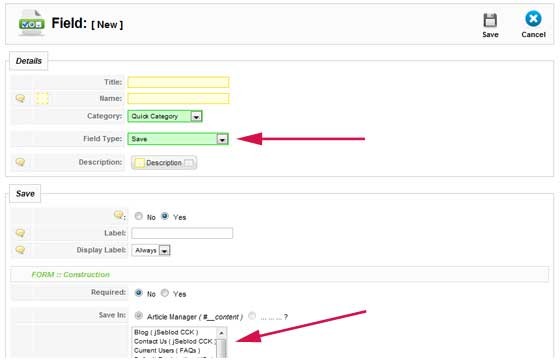Choose Article Manager (#__content) save option
This screenshot has width=560, height=363.
point(139,316)
